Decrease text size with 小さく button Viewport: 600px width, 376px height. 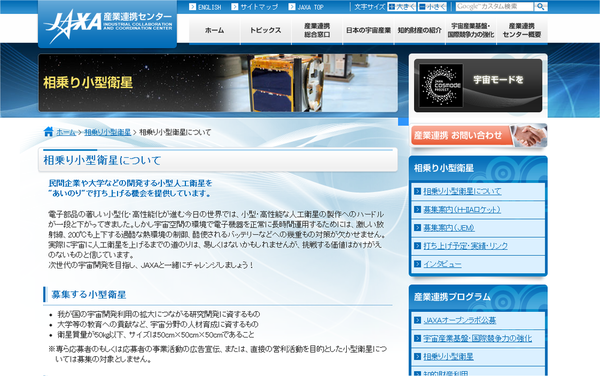coord(432,7)
